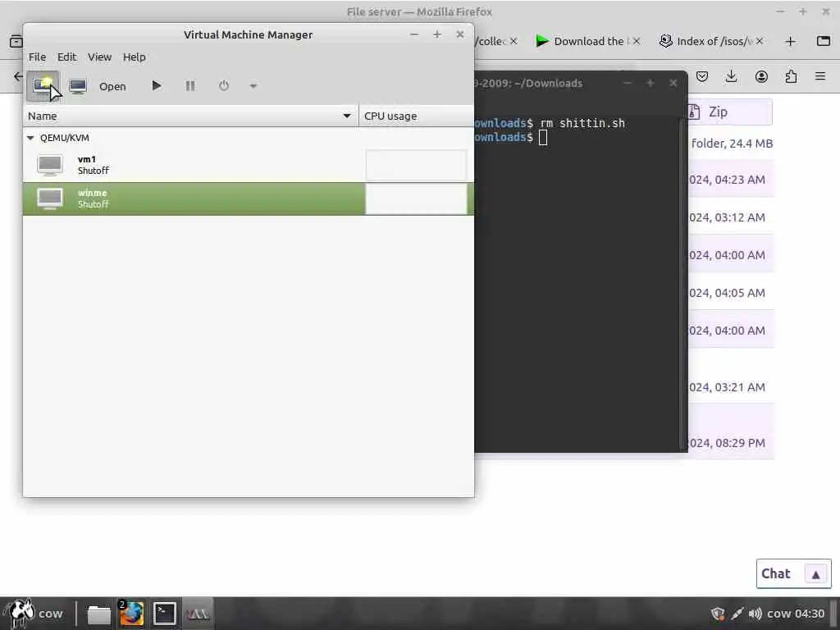This screenshot has width=840, height=630.
Task: Click the winme monitor icon
Action: (x=50, y=199)
